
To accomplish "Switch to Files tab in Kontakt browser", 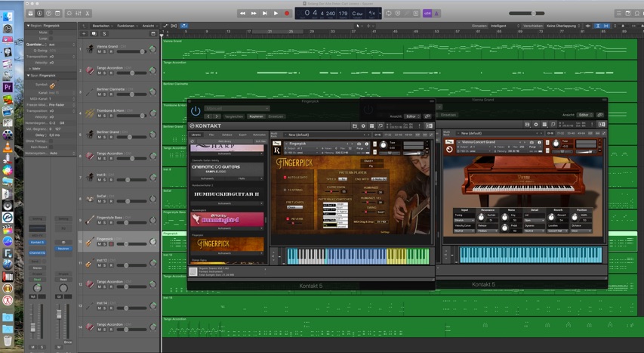I will pyautogui.click(x=211, y=135).
